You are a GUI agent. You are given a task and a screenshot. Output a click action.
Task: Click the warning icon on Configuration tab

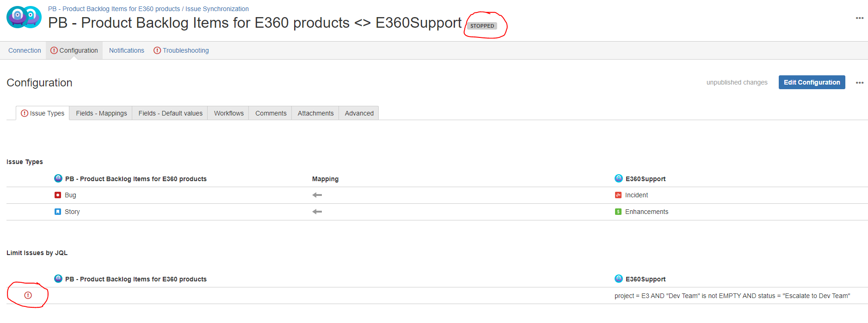[54, 50]
